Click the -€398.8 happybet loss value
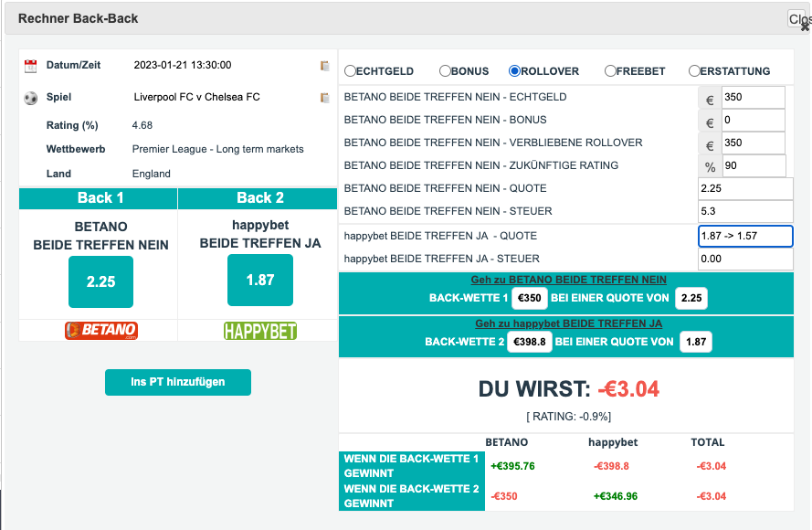The image size is (812, 530). [612, 466]
